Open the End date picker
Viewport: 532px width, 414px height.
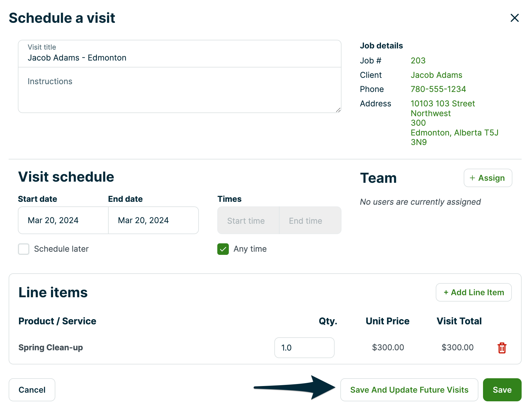point(153,220)
